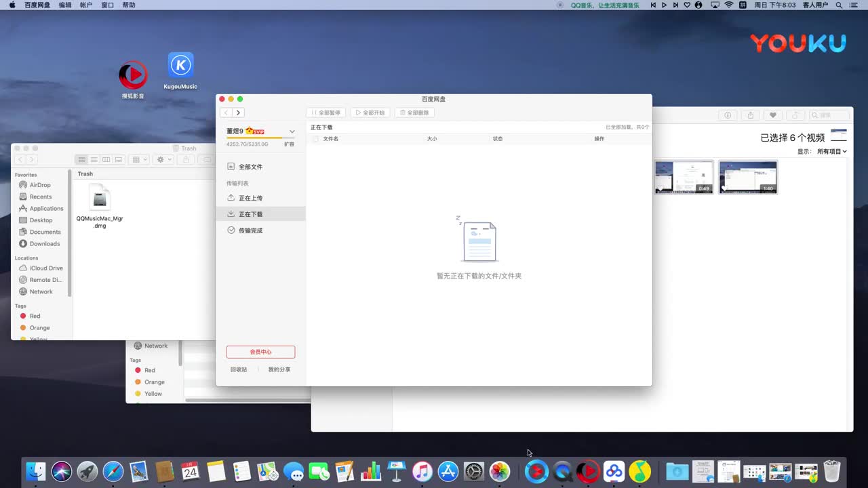
Task: Open arrange-by dropdown in Trash window
Action: pos(139,159)
